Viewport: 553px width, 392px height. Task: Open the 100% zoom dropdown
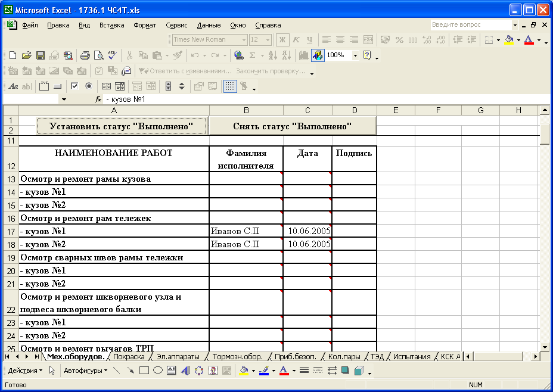pyautogui.click(x=355, y=55)
